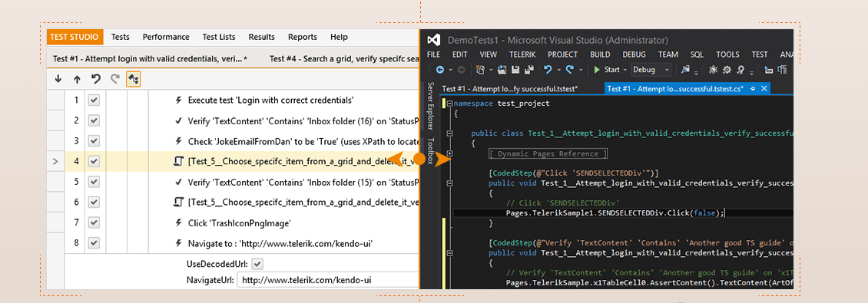Redo change in Test Studio toolbar
This screenshot has height=303, width=868.
pyautogui.click(x=114, y=79)
